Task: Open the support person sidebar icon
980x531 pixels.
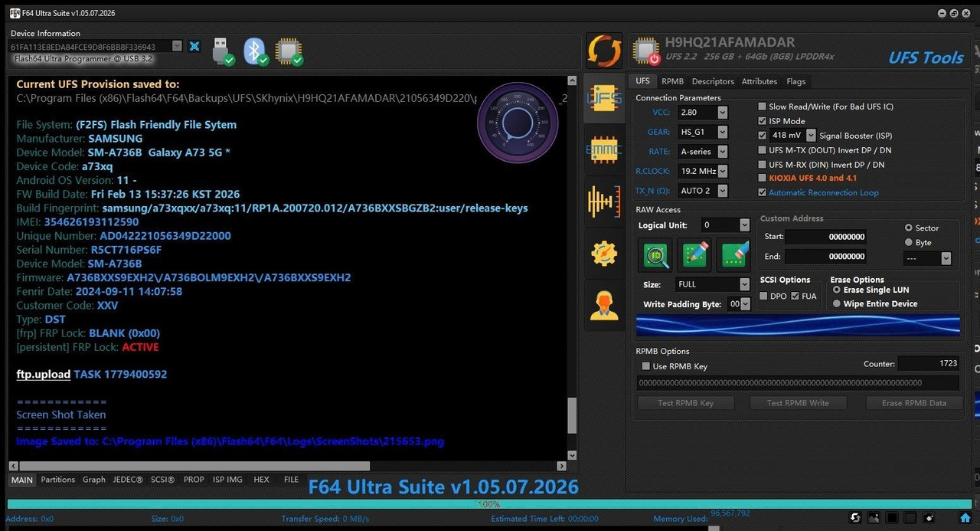Action: 604,306
